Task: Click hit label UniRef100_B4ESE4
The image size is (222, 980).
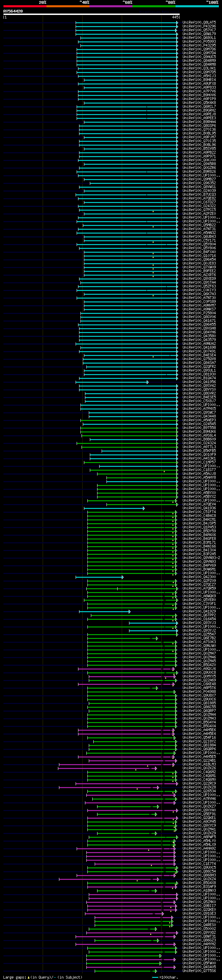Action: pos(199,355)
